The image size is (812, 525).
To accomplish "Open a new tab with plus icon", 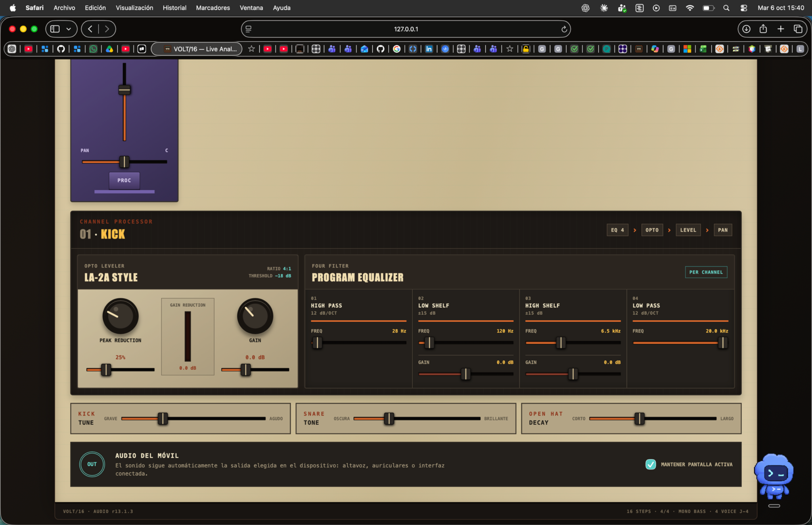I will click(x=781, y=29).
